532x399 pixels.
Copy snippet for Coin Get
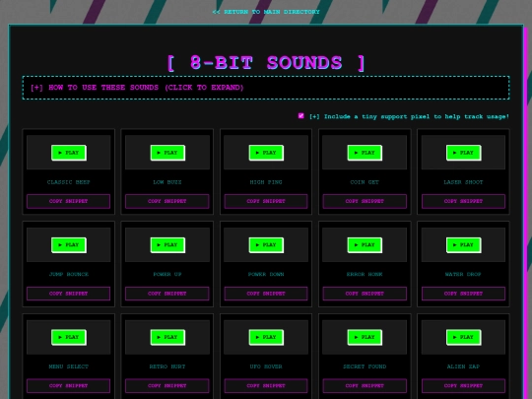[x=365, y=201]
